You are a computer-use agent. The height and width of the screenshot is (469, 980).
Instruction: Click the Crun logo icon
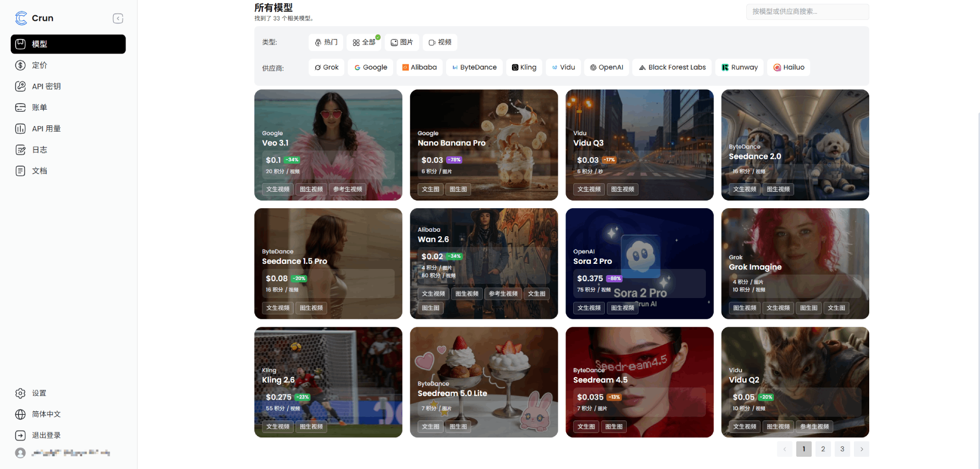pyautogui.click(x=21, y=18)
